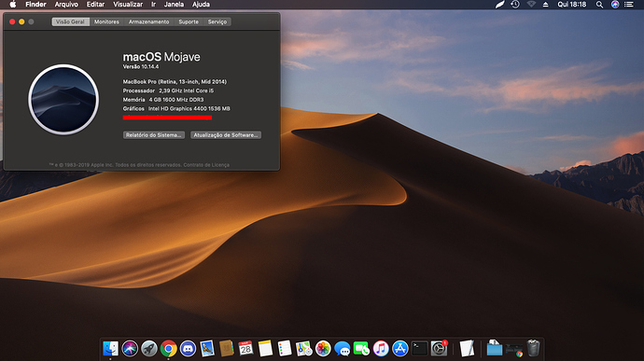Click Relatório do Sistema button
Screen dimensions: 644x361
pyautogui.click(x=154, y=135)
